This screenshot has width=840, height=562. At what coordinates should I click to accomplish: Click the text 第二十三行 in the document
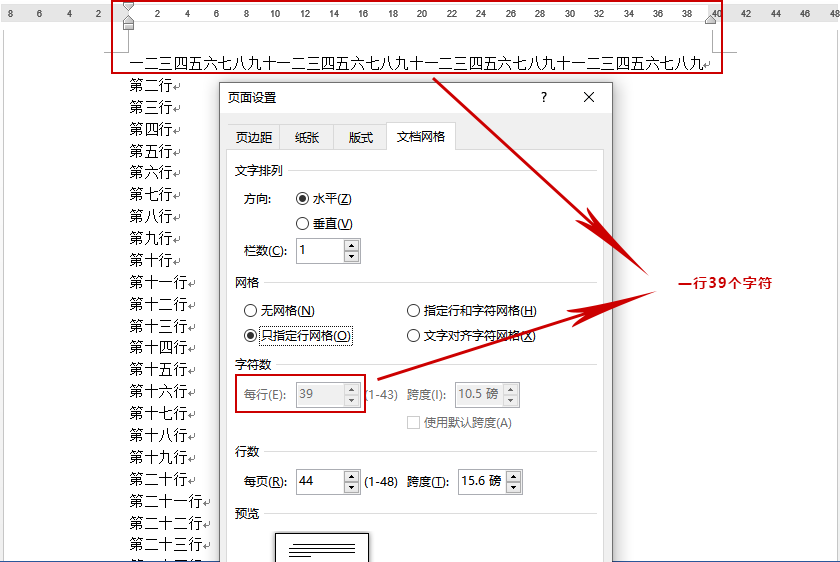[x=166, y=544]
